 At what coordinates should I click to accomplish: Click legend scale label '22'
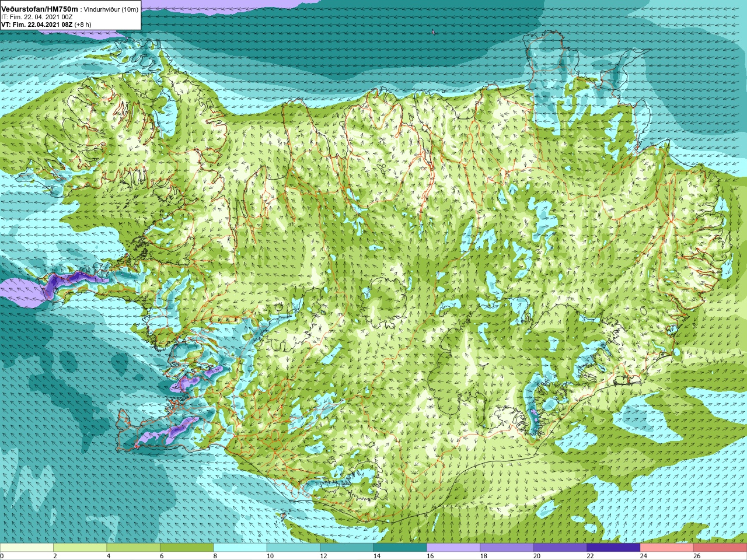(x=591, y=556)
